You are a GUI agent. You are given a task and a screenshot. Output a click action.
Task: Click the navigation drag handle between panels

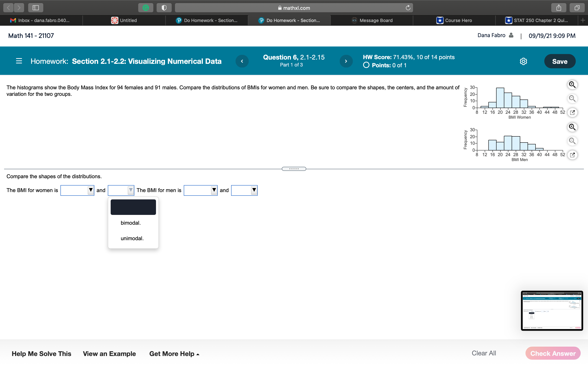pyautogui.click(x=294, y=169)
